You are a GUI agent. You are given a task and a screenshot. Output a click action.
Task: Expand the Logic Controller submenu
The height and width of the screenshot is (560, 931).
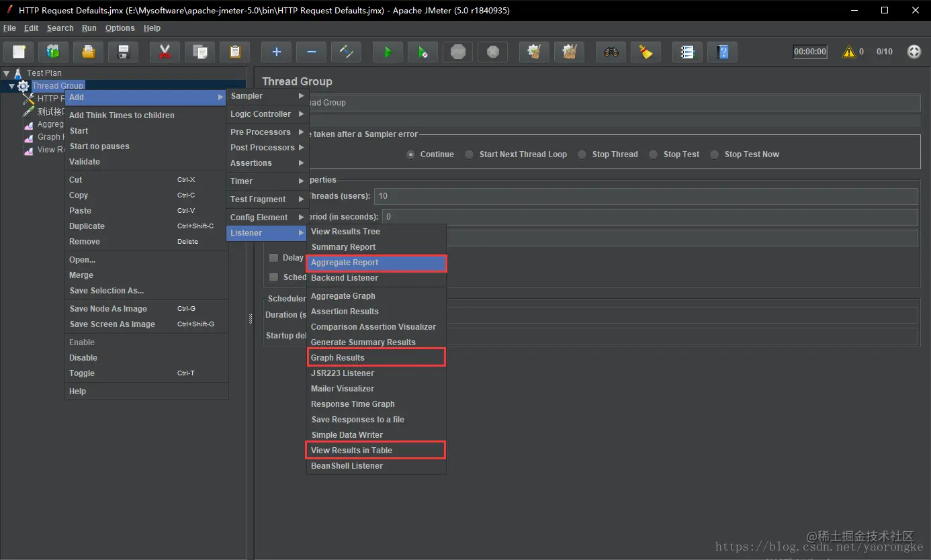(x=267, y=114)
